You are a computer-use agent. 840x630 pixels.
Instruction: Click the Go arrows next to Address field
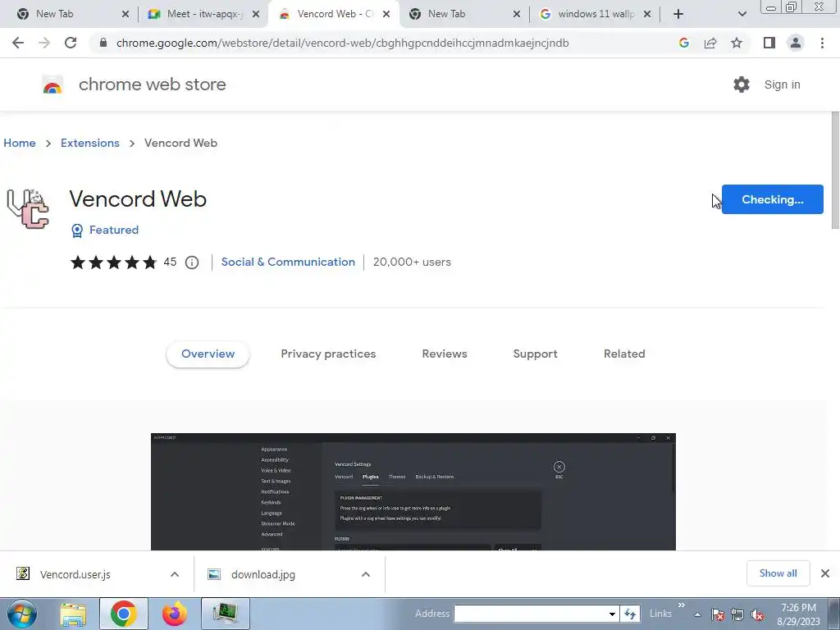pos(630,614)
